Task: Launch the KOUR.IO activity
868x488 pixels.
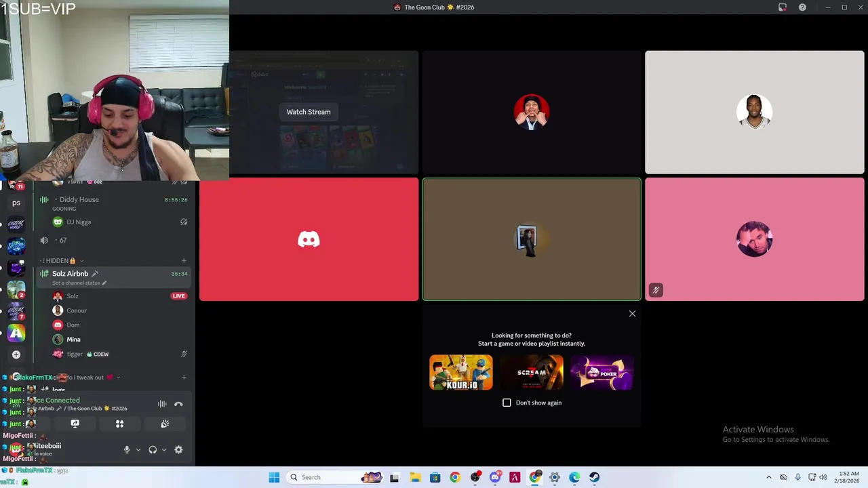Action: tap(461, 372)
